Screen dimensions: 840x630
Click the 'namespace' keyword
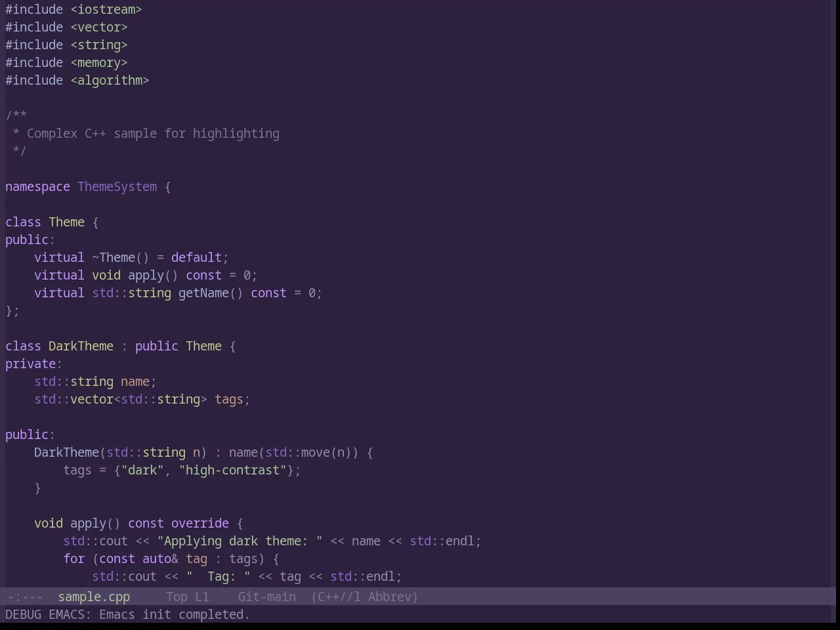tap(37, 186)
